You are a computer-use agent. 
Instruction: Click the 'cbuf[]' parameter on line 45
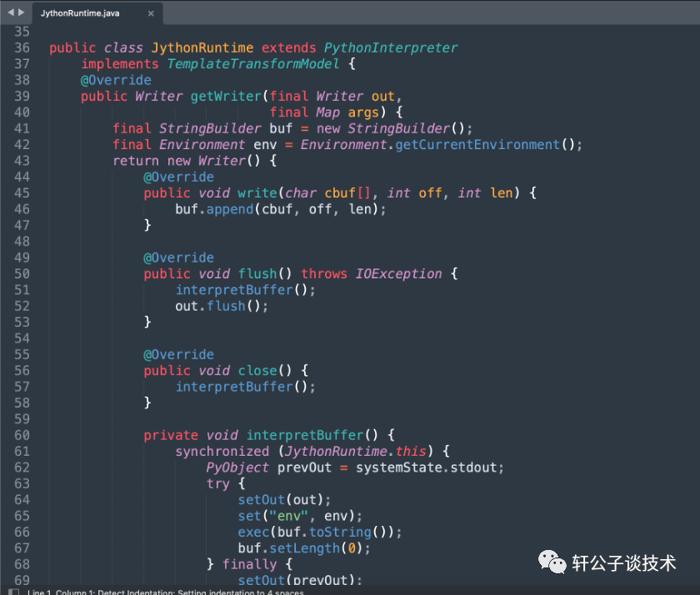point(347,192)
